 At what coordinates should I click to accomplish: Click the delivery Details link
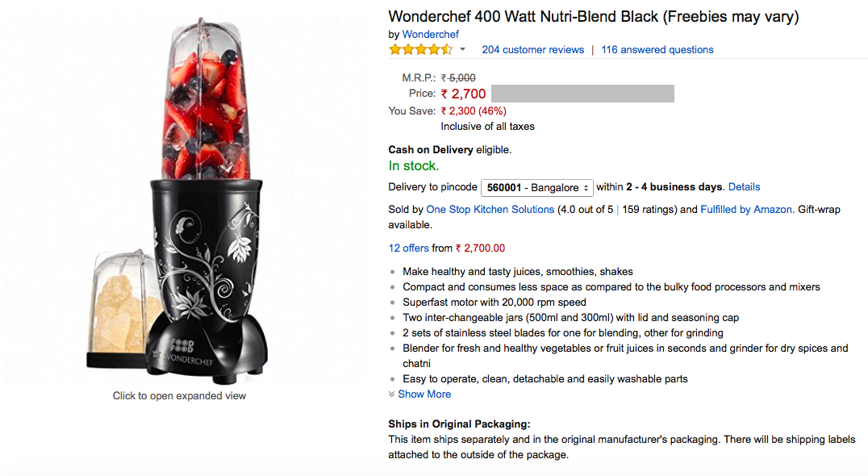click(744, 187)
